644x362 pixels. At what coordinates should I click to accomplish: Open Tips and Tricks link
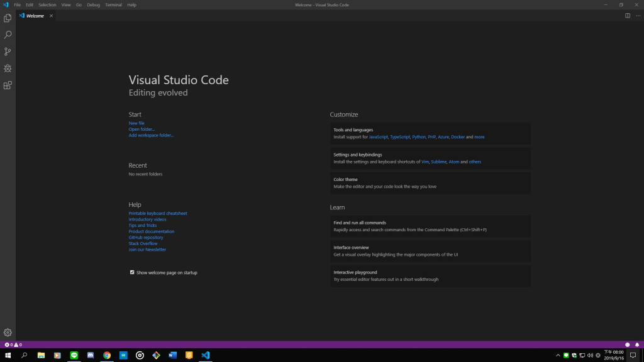143,226
